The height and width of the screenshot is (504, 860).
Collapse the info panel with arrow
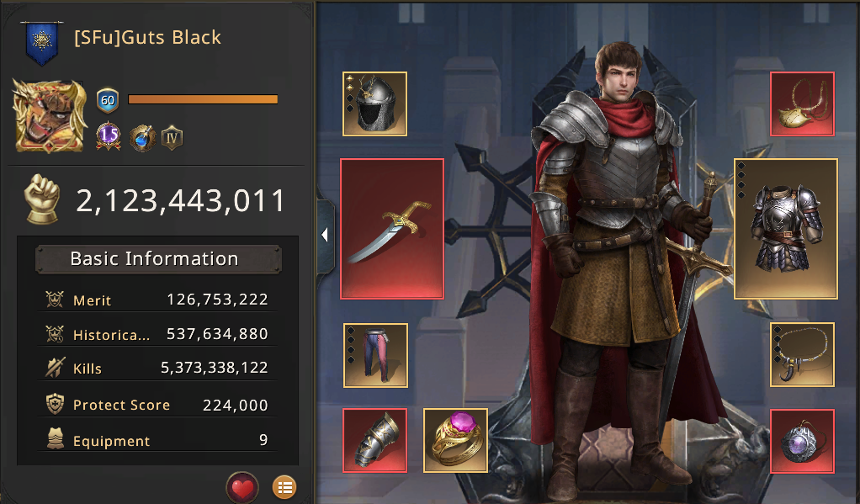(x=325, y=236)
